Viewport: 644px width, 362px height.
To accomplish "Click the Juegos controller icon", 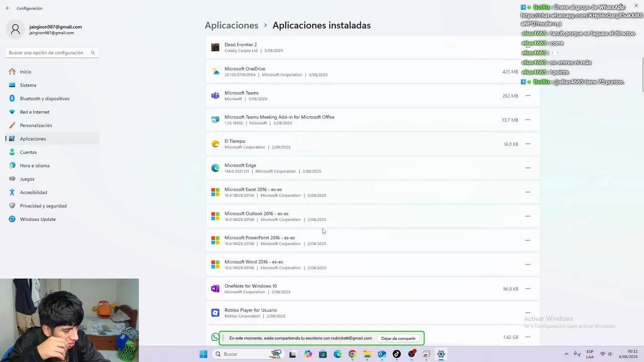I will [12, 179].
